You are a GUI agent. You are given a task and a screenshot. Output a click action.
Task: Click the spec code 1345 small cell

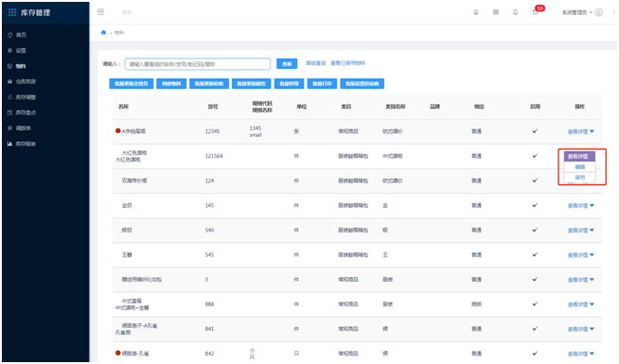point(256,131)
